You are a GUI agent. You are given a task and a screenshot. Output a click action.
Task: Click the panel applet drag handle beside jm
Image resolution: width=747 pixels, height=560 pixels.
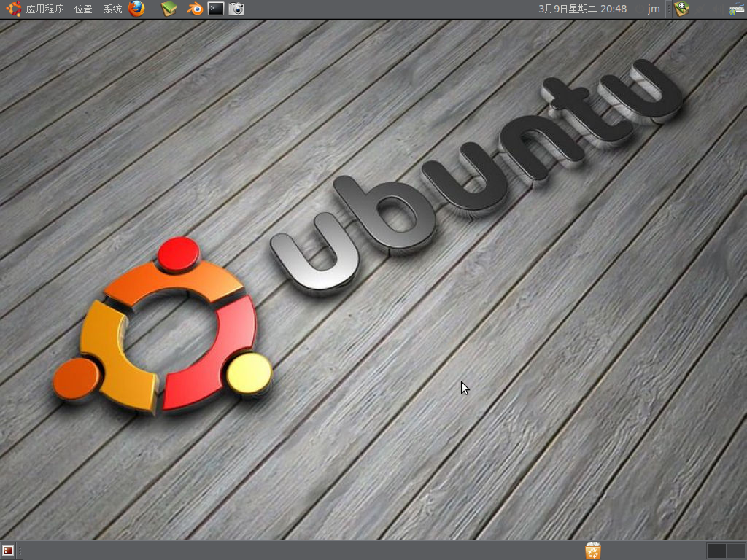[669, 9]
